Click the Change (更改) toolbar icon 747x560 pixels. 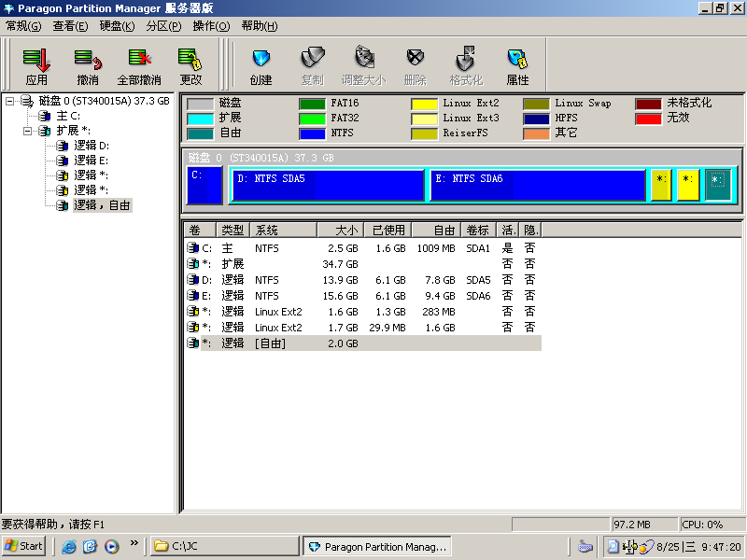coord(190,59)
